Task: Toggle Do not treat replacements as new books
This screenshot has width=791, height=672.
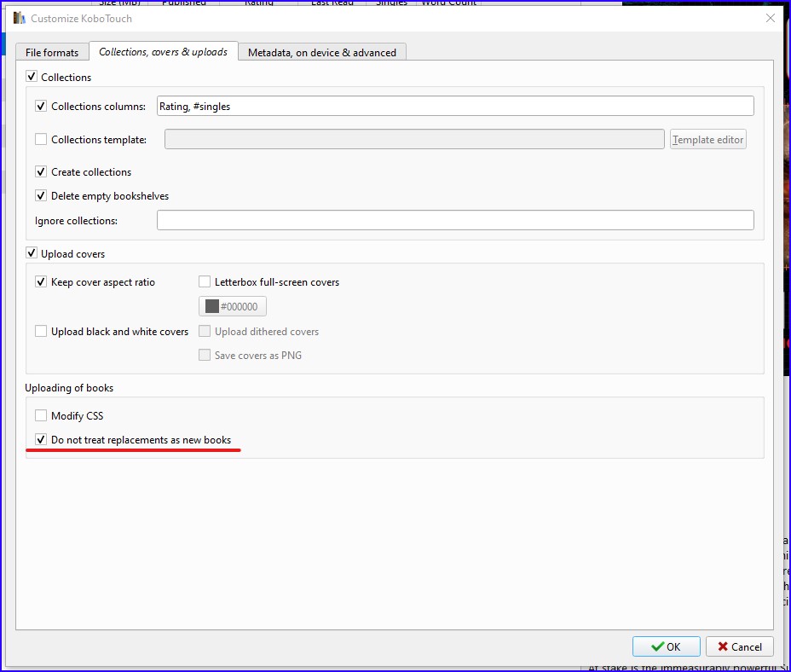Action: (41, 440)
